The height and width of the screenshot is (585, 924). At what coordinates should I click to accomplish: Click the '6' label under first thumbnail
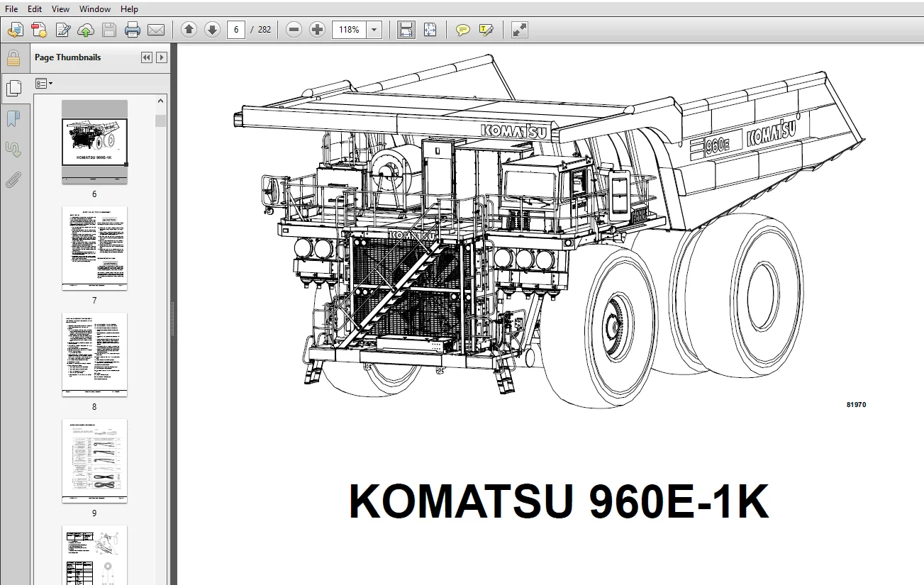click(94, 194)
